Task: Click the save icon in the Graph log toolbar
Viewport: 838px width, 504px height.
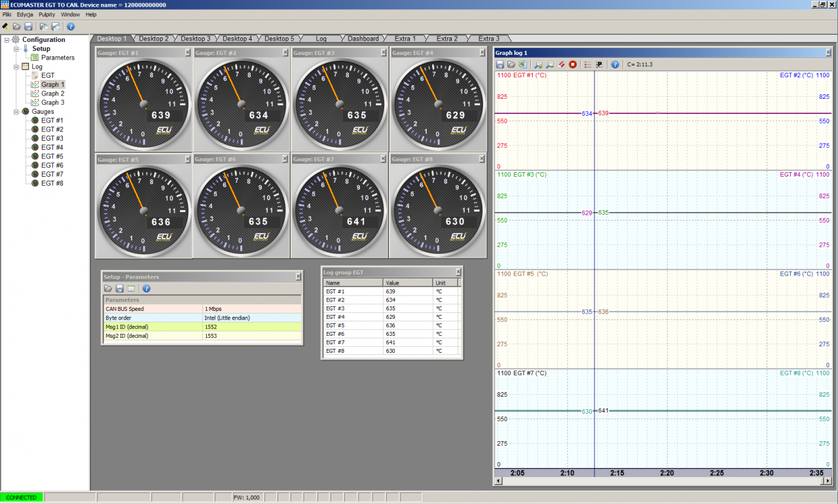Action: [500, 64]
